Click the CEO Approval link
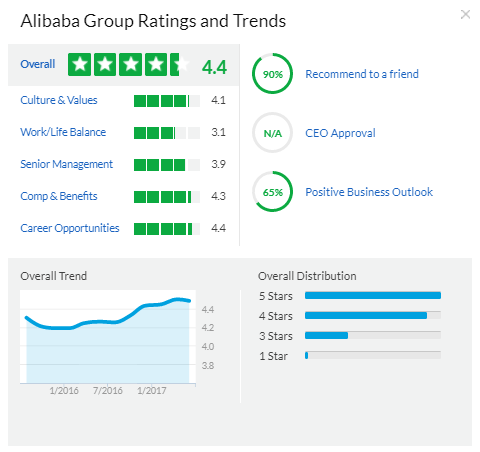 point(340,133)
